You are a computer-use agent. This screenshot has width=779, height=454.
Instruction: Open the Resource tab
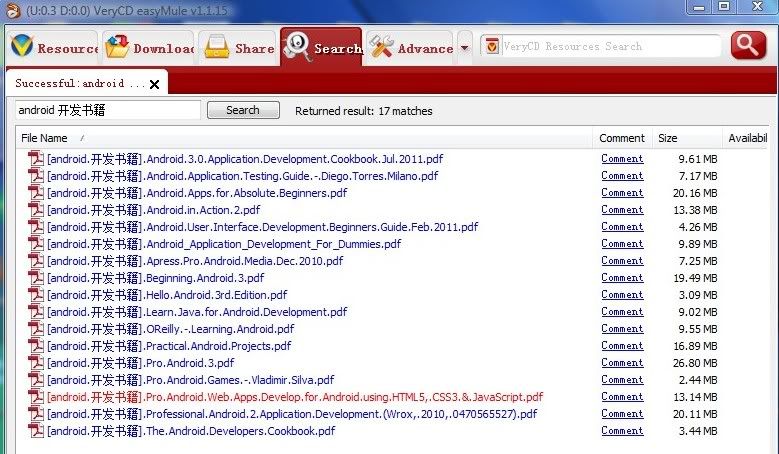[x=53, y=48]
